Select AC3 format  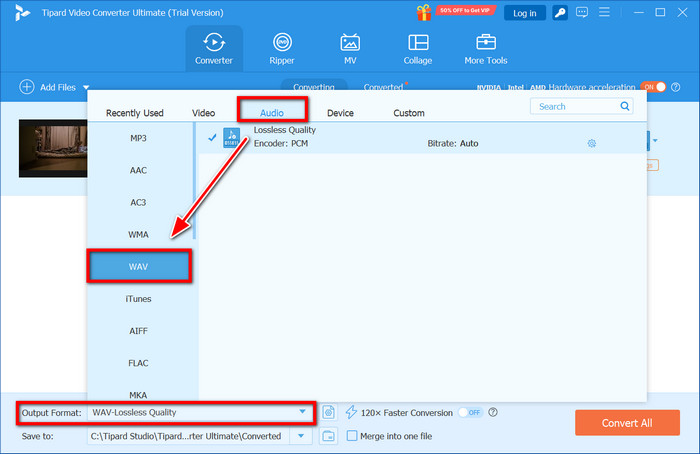(x=138, y=203)
